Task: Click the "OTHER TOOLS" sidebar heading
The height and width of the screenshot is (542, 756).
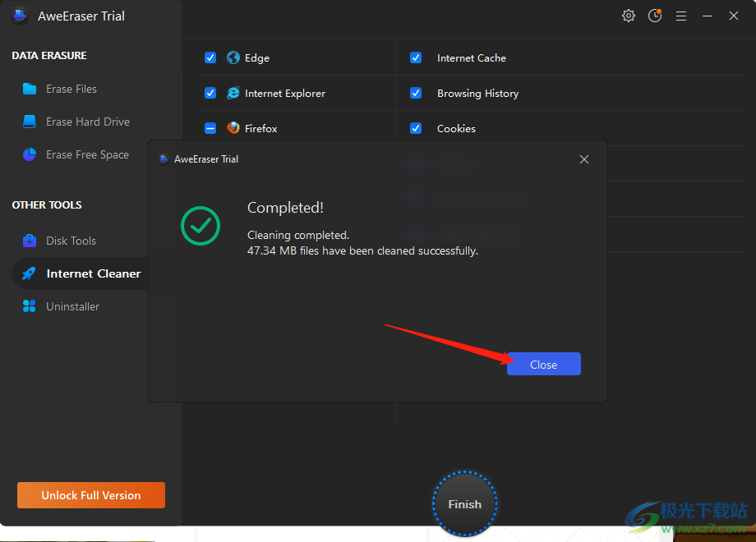Action: coord(47,204)
